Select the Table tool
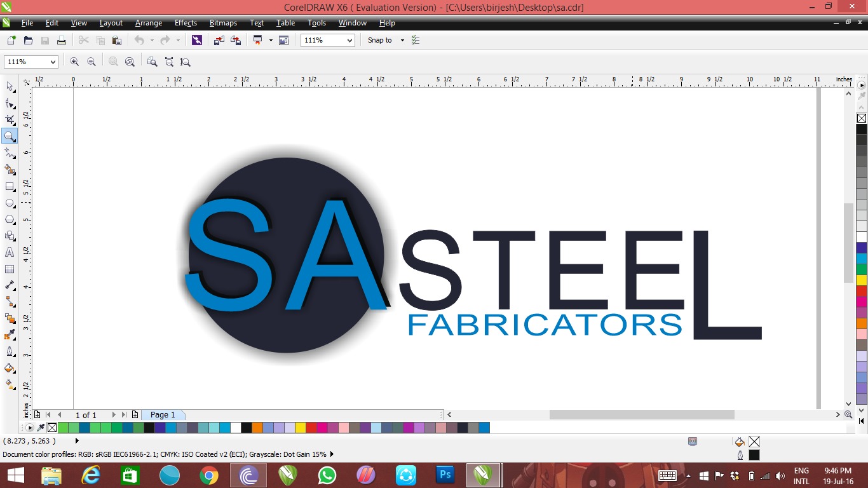The width and height of the screenshot is (868, 488). [x=10, y=269]
